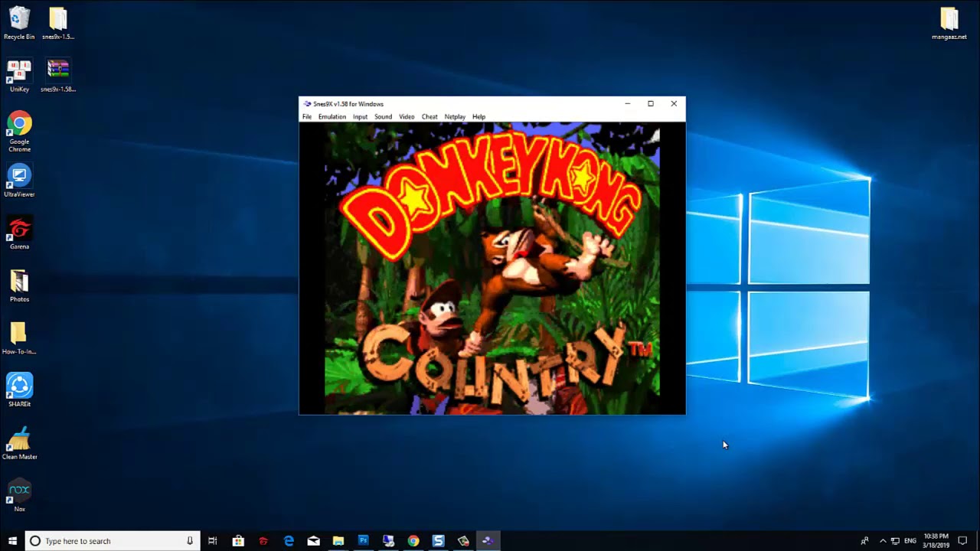Viewport: 980px width, 551px height.
Task: Select the Nox desktop shortcut
Action: tap(19, 496)
